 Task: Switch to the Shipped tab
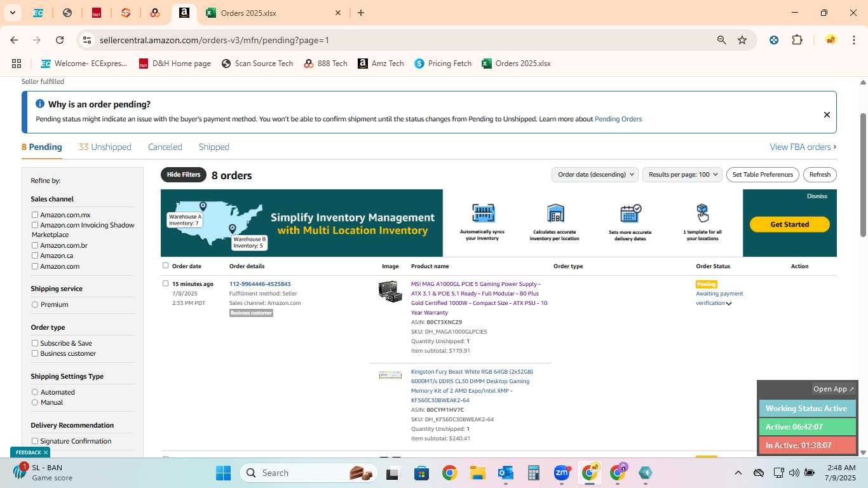pos(214,147)
